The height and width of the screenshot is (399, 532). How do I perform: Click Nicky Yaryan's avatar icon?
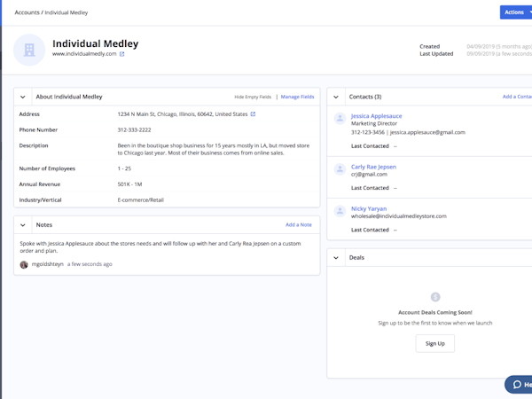coord(339,211)
